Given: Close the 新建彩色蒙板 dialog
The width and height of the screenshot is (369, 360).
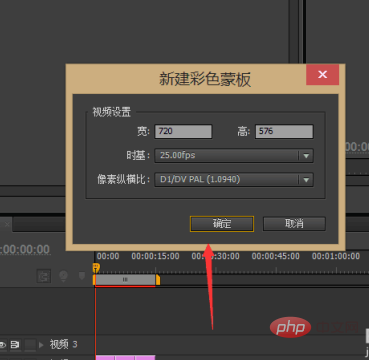Looking at the screenshot, I should pyautogui.click(x=322, y=75).
